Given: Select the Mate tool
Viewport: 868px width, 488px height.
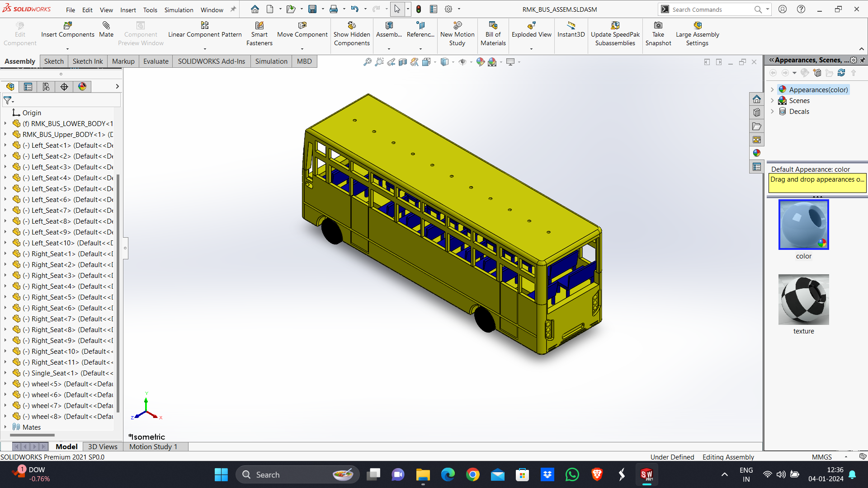Looking at the screenshot, I should point(106,26).
